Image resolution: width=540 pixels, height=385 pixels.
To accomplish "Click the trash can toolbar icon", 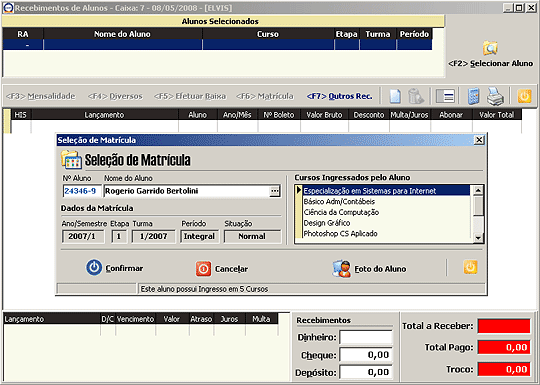I will tap(415, 96).
